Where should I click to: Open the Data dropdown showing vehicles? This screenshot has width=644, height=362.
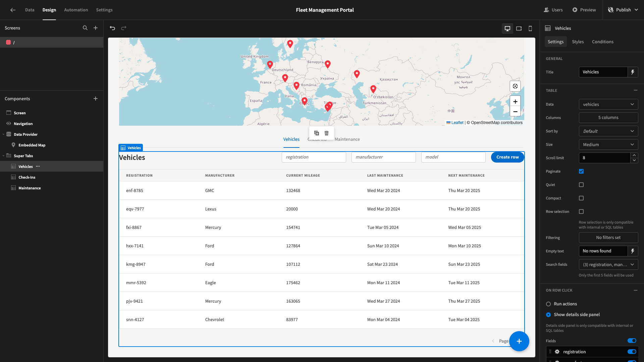click(x=608, y=104)
